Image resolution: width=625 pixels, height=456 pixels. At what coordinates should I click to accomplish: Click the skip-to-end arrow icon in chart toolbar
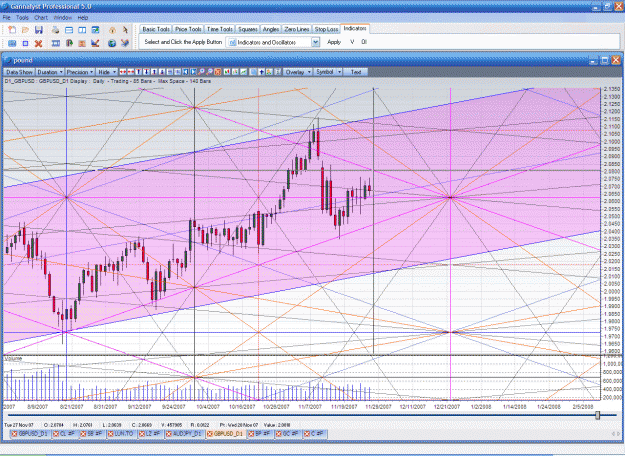[x=193, y=72]
